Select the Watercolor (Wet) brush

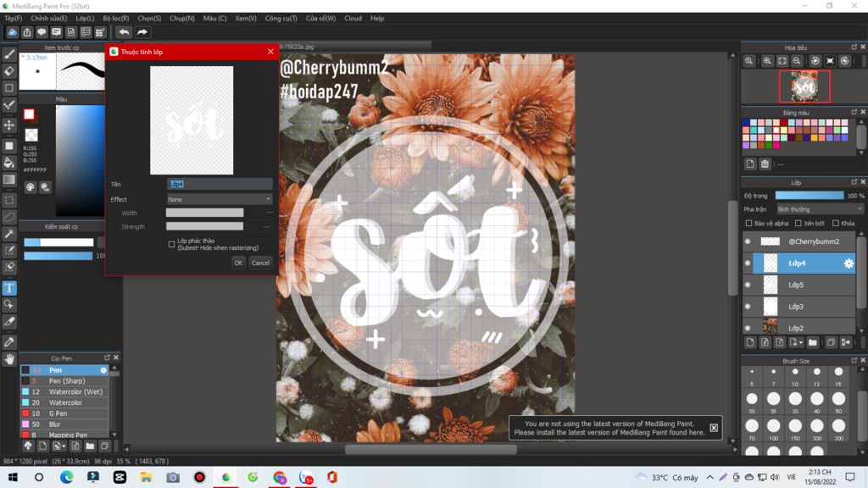coord(64,391)
